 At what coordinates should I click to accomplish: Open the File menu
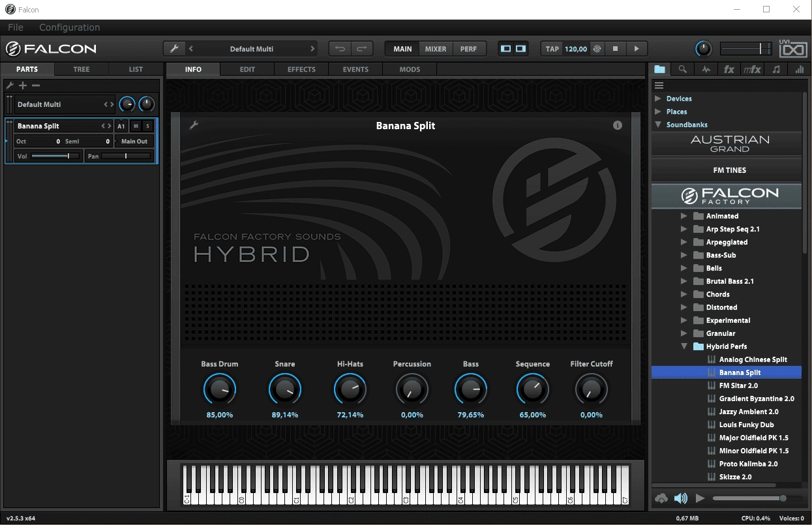click(15, 27)
